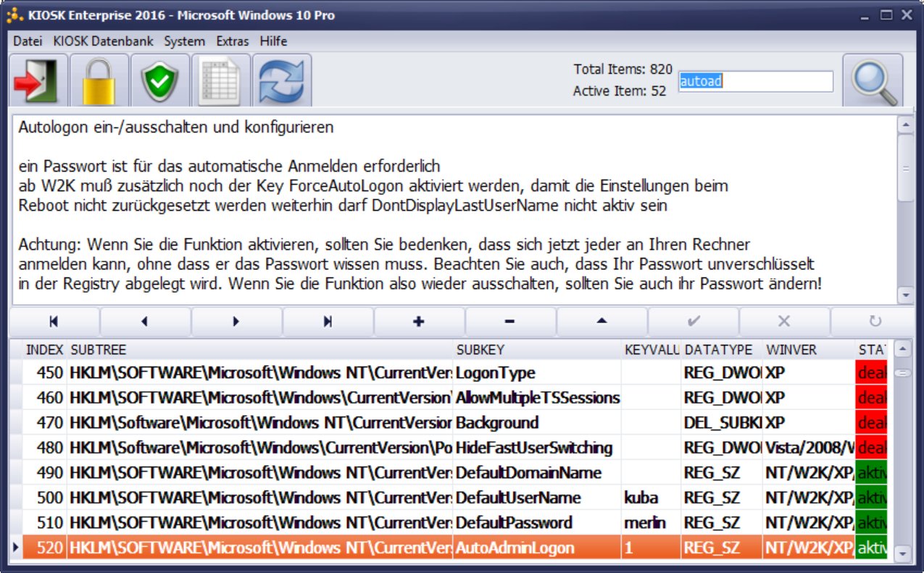Viewport: 924px width, 573px height.
Task: Click the KIOSK app icon in the title bar
Action: [x=15, y=15]
